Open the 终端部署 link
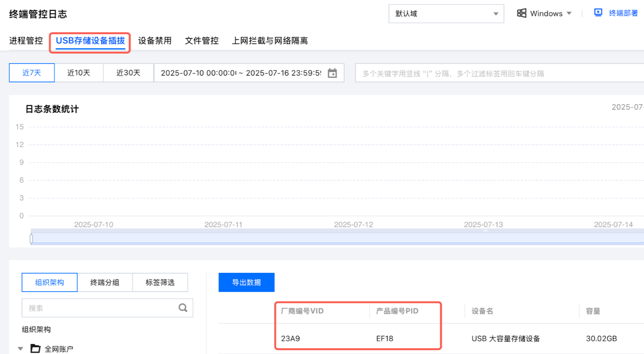644x354 pixels. [x=623, y=13]
